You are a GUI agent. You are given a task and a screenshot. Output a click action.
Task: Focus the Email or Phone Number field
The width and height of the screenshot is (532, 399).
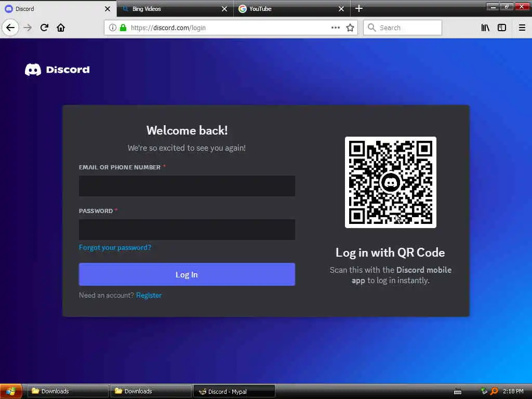187,186
